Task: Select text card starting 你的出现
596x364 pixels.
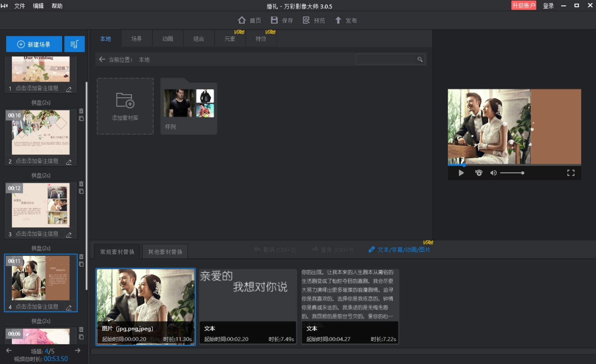Action: coord(350,306)
